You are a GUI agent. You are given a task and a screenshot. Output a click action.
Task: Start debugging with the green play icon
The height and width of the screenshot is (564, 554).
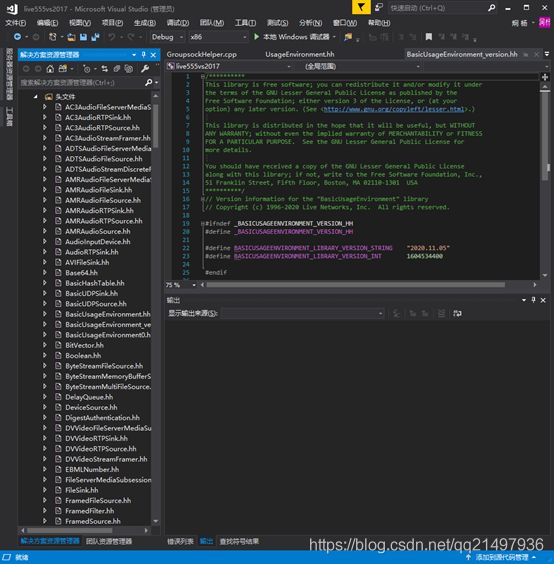click(x=256, y=37)
